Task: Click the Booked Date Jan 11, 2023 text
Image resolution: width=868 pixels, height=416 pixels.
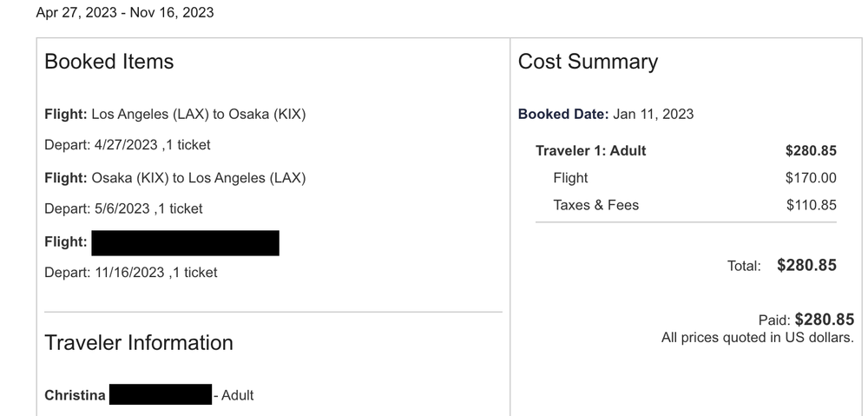Action: [606, 114]
